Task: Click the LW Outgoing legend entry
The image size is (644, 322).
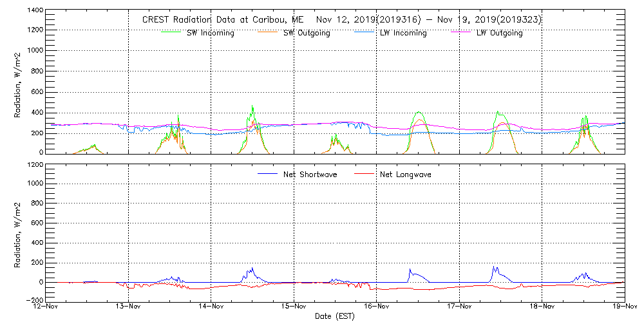Action: click(x=499, y=33)
